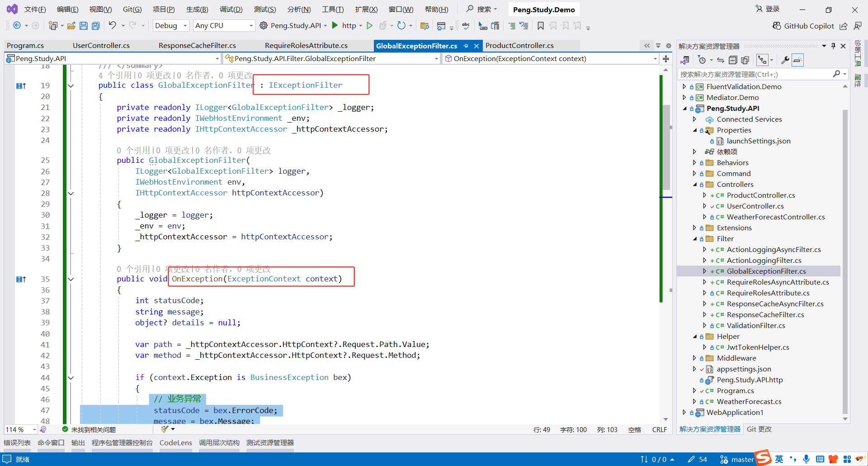
Task: Open the GlobalExceptionFilter type navigation dropdown
Action: pos(332,59)
